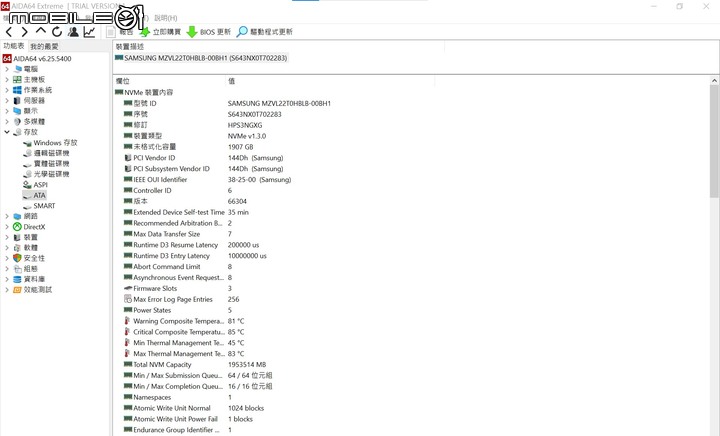Click the 效能測試 benchmark icon
Image resolution: width=720 pixels, height=436 pixels.
(17, 290)
